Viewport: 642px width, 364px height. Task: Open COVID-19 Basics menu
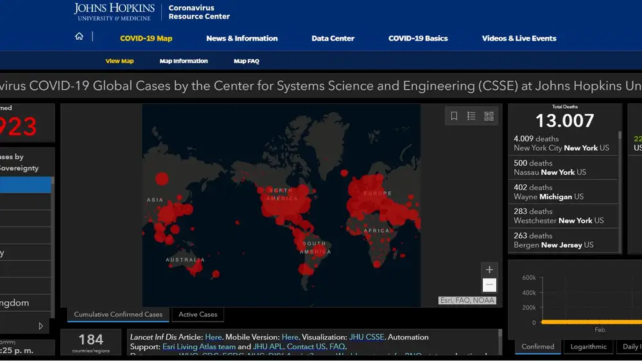(418, 38)
